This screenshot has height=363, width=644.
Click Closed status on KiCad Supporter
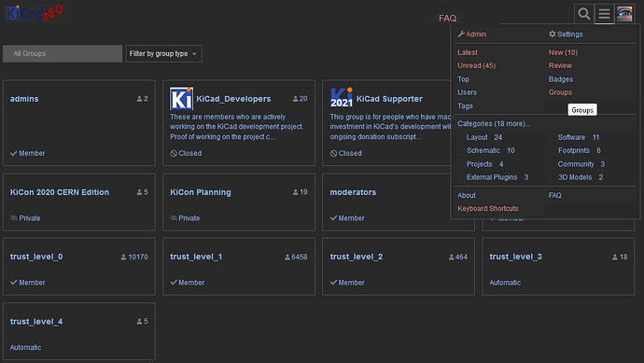point(346,153)
